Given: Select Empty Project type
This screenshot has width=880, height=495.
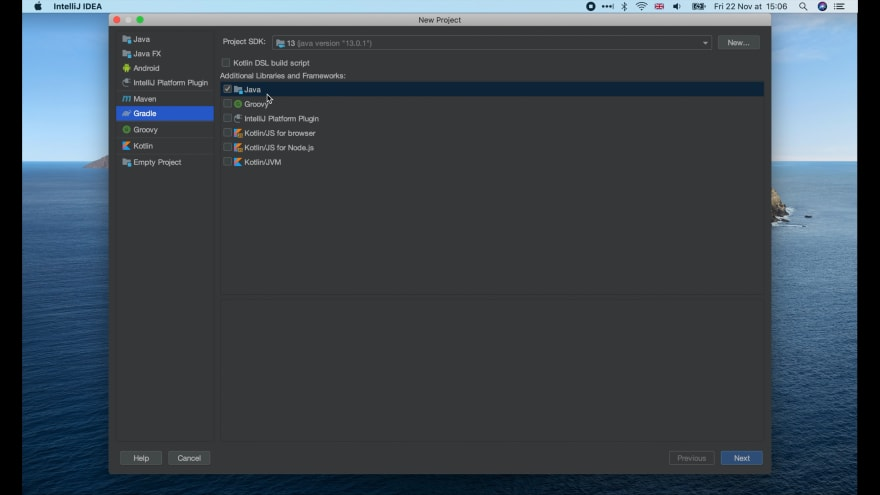Looking at the screenshot, I should 164,162.
